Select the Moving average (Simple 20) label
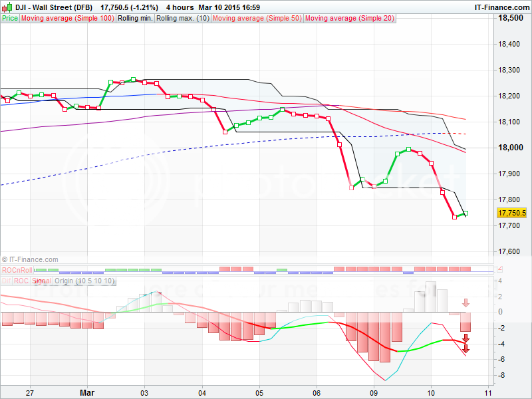The width and height of the screenshot is (532, 399). (348, 19)
